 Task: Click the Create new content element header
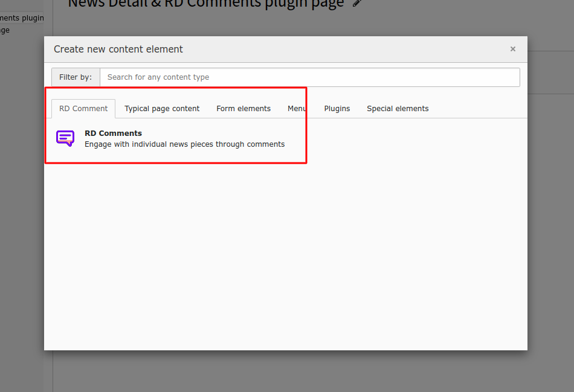(118, 49)
